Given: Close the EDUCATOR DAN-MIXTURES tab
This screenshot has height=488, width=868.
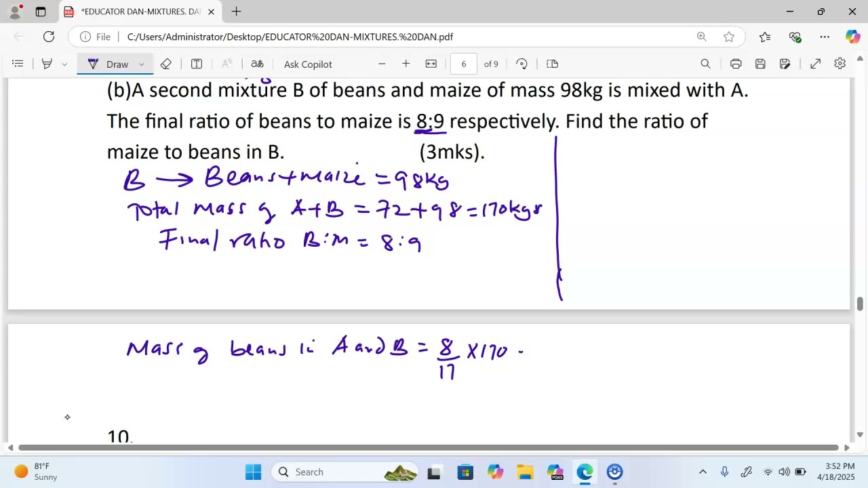Looking at the screenshot, I should tap(212, 12).
